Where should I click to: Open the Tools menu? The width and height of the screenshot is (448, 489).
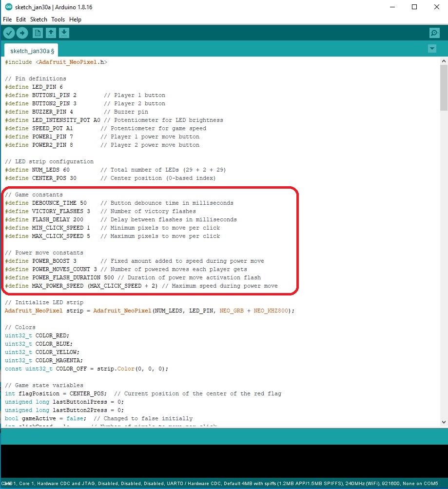point(58,20)
